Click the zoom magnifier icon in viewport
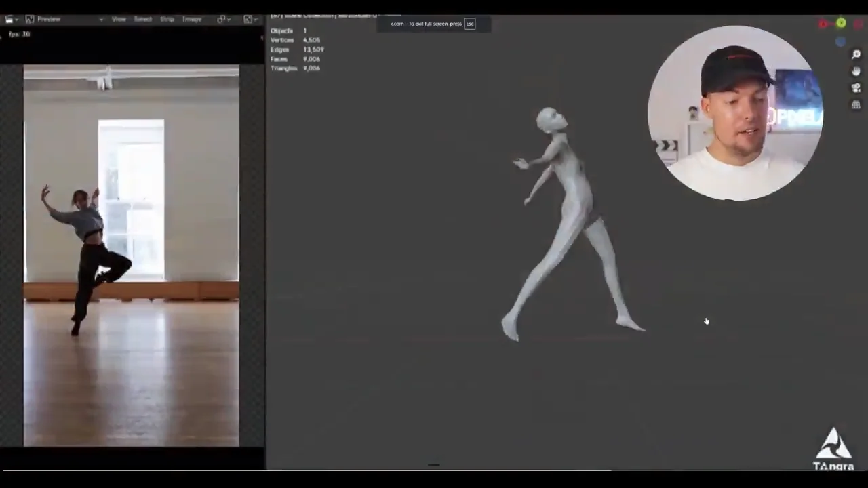The image size is (868, 488). point(856,54)
